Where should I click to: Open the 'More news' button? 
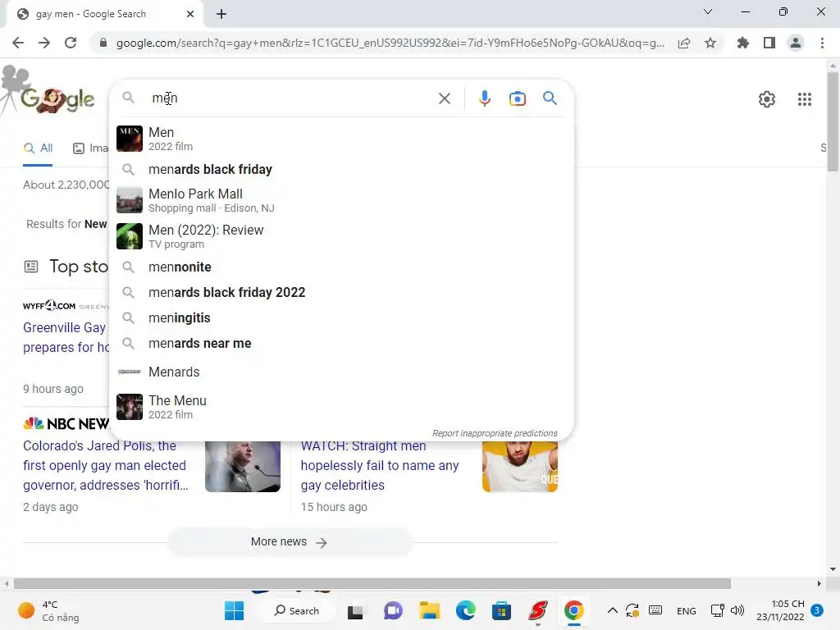click(x=290, y=542)
